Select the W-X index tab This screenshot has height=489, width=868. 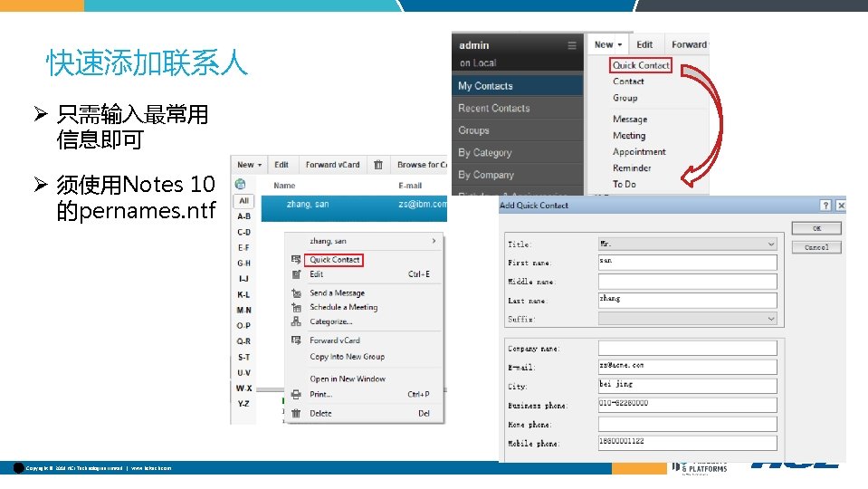[x=243, y=388]
